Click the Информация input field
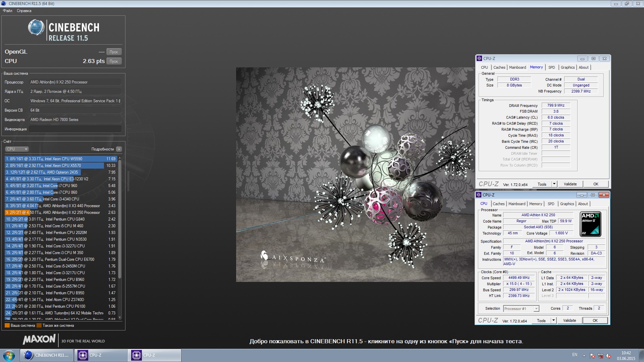The width and height of the screenshot is (644, 362). pyautogui.click(x=75, y=129)
